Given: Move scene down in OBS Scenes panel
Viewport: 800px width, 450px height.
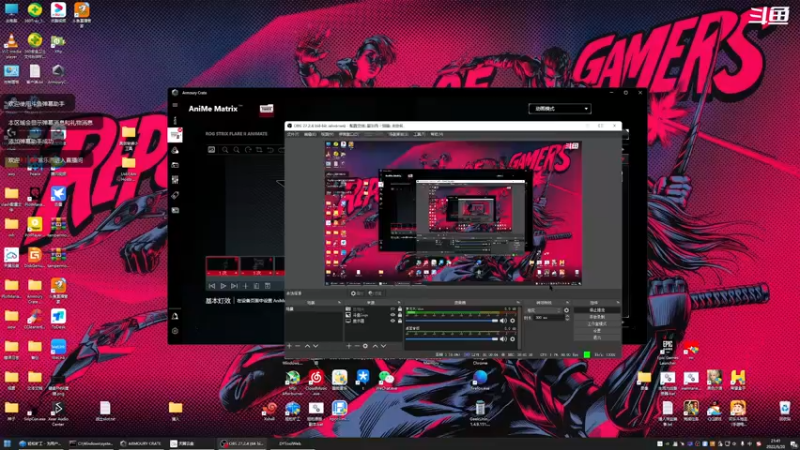Looking at the screenshot, I should [316, 346].
